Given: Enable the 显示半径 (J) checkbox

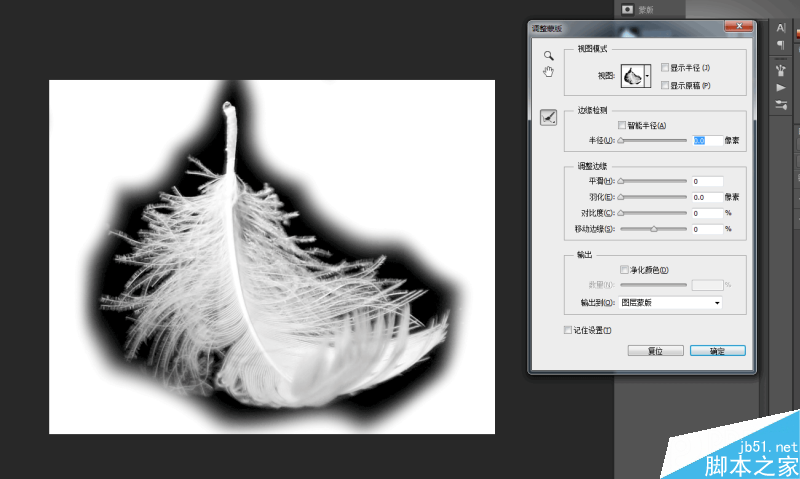Looking at the screenshot, I should (665, 67).
